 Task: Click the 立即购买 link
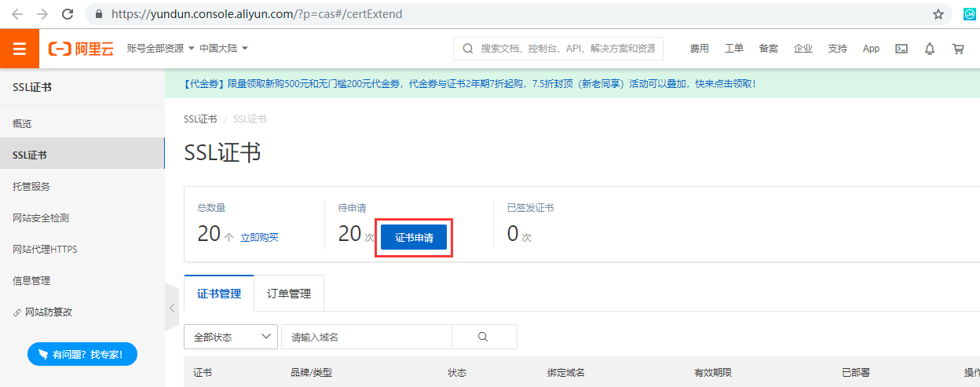pos(259,237)
